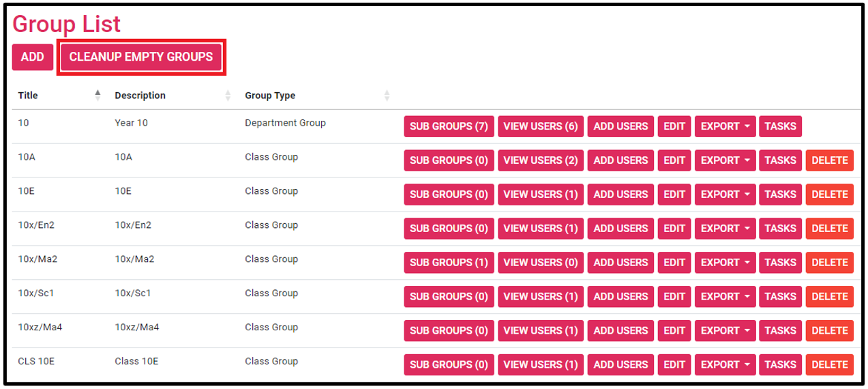Open Sub Groups (7) for Year 10
Viewport: 868px width, 389px height.
coord(449,126)
